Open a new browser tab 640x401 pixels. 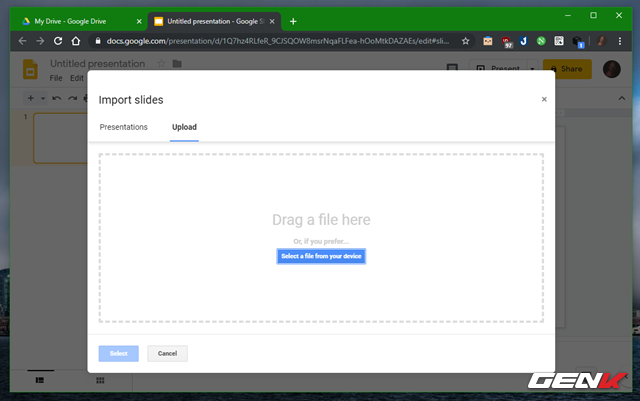293,21
